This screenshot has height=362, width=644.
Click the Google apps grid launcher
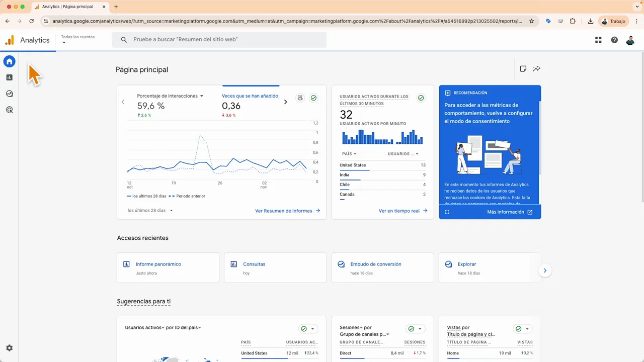point(598,40)
